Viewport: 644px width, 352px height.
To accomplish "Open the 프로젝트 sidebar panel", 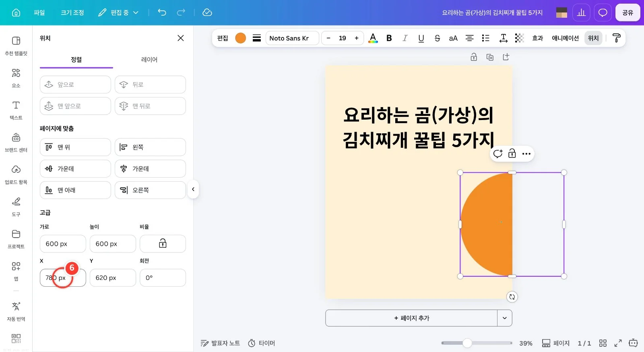I will (16, 239).
